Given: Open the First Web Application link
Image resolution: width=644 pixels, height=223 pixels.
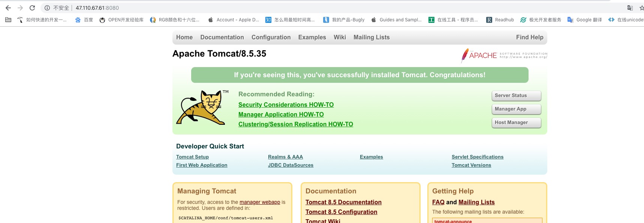Looking at the screenshot, I should click(202, 165).
